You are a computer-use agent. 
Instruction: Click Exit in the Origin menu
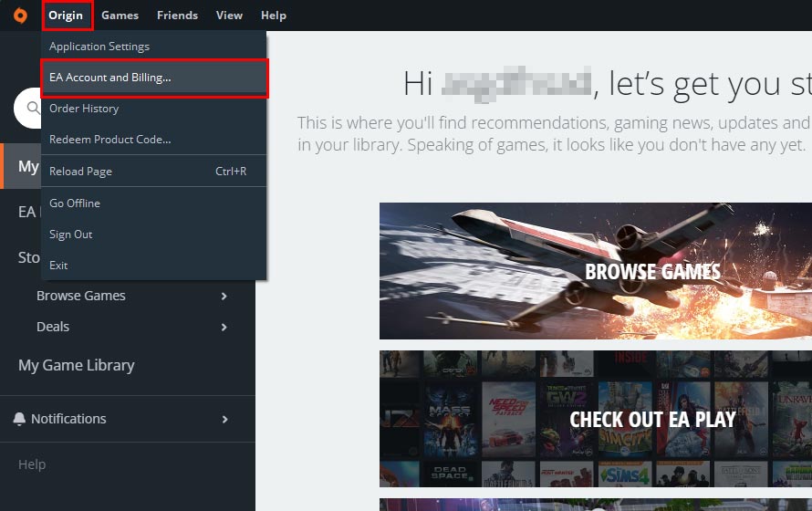[x=153, y=265]
